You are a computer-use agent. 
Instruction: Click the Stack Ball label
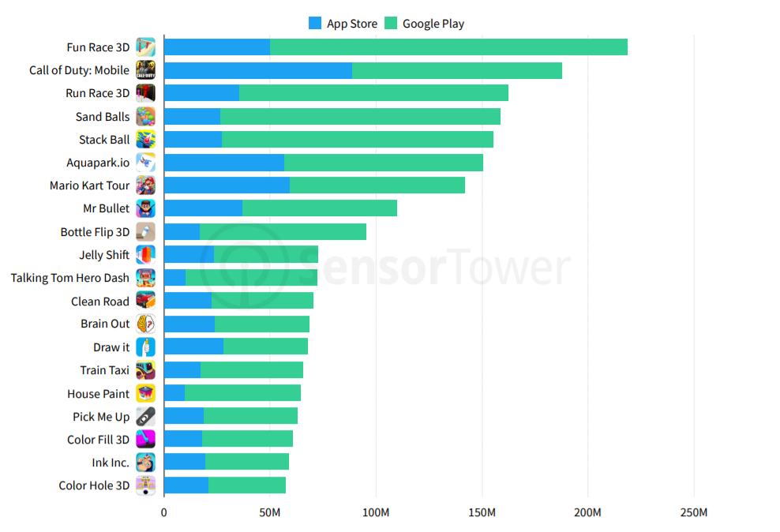coord(104,140)
